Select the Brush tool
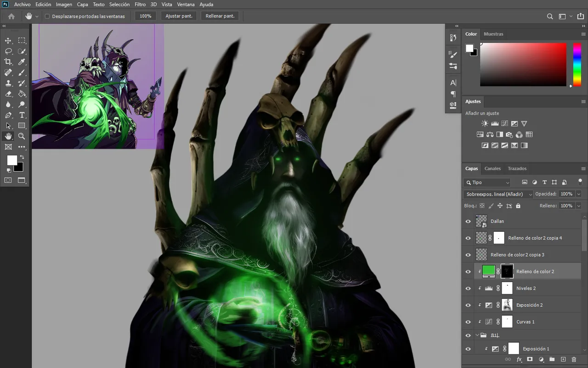Image resolution: width=588 pixels, height=368 pixels. tap(22, 73)
